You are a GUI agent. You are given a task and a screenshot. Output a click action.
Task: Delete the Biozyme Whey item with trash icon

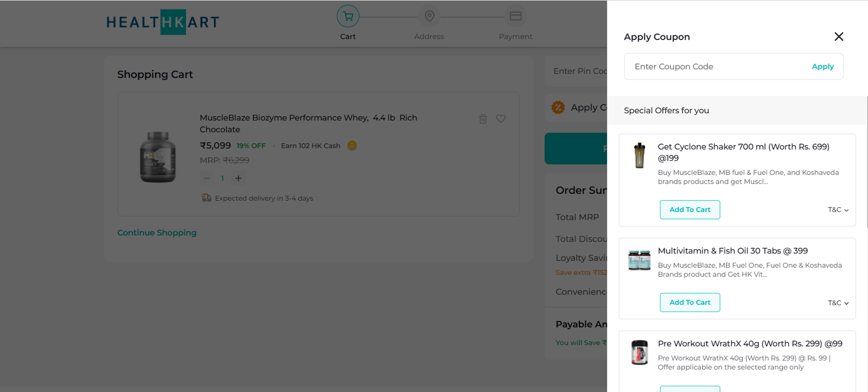pos(483,119)
